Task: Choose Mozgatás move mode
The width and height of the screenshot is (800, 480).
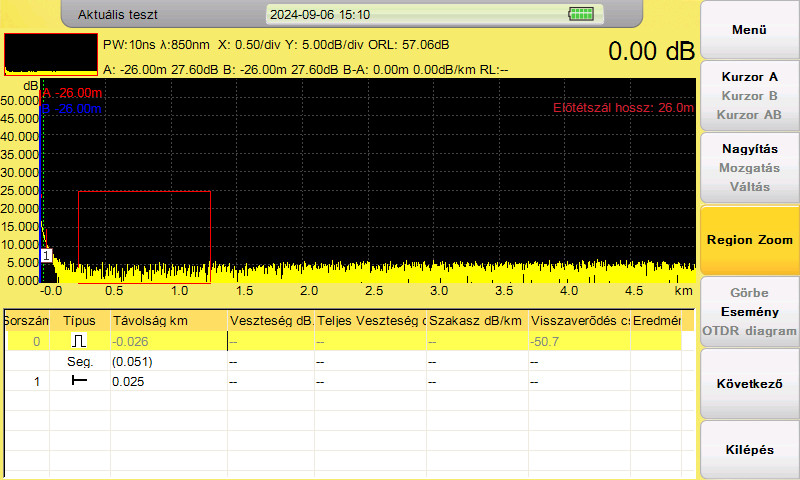Action: pos(749,168)
